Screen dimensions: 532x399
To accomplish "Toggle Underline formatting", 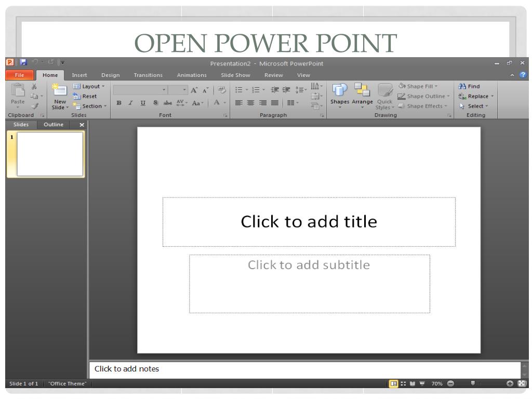I will 143,103.
